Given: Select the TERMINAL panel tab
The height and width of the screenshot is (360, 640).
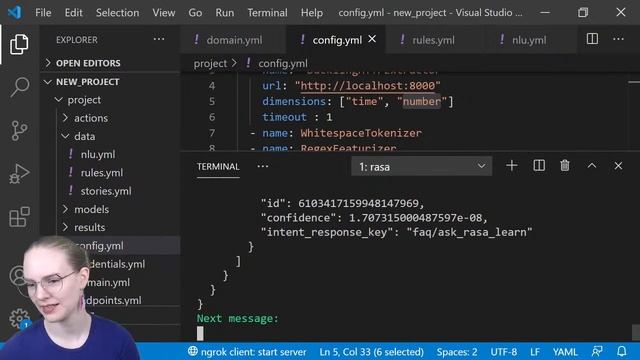Looking at the screenshot, I should pos(218,167).
